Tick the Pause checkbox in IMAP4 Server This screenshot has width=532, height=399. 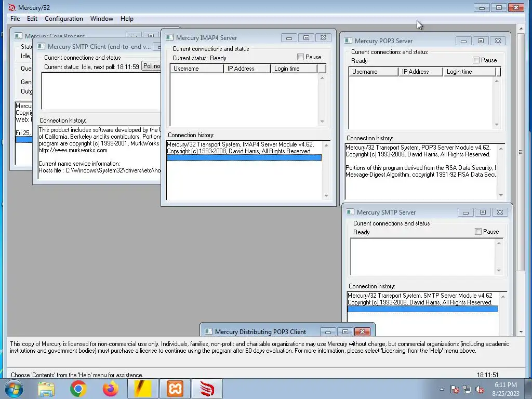(300, 57)
